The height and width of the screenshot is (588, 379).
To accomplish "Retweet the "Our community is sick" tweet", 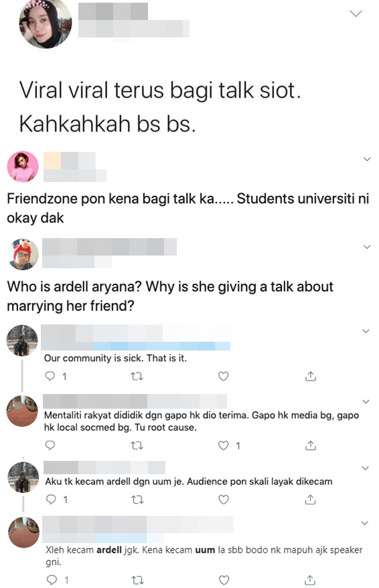I will (137, 376).
